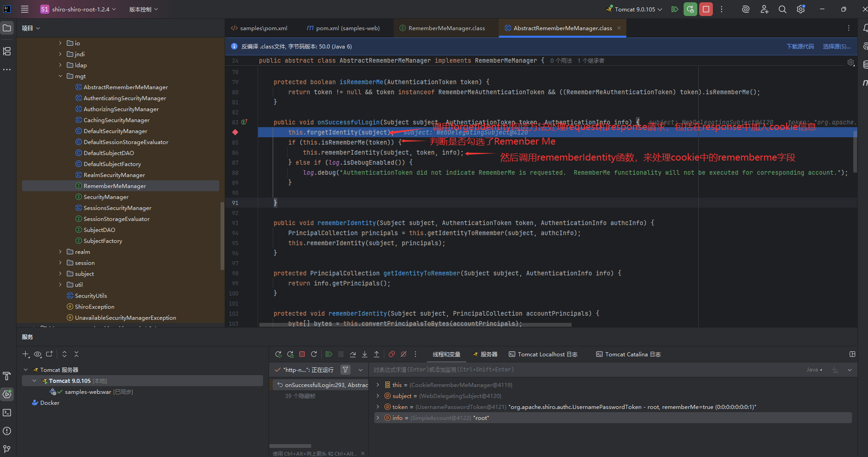Expand the token variable in debugger

coord(377,407)
